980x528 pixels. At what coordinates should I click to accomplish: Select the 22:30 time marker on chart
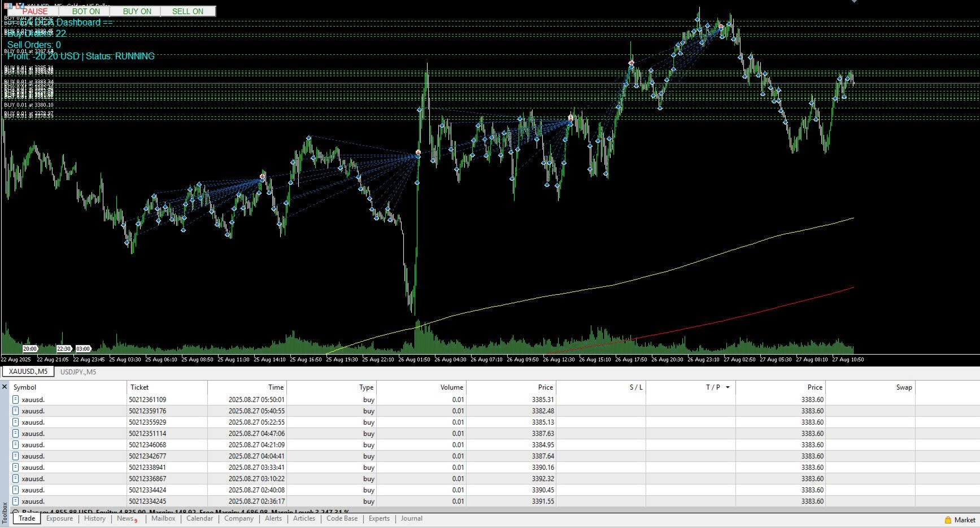[64, 349]
